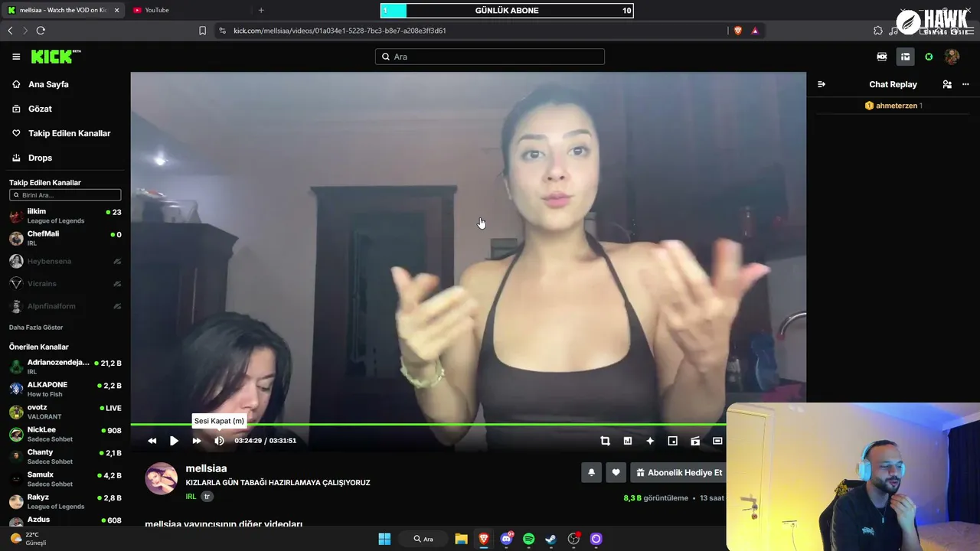Toggle follow heart for mellsiaa
Screen dimensions: 980x551
[x=616, y=473]
